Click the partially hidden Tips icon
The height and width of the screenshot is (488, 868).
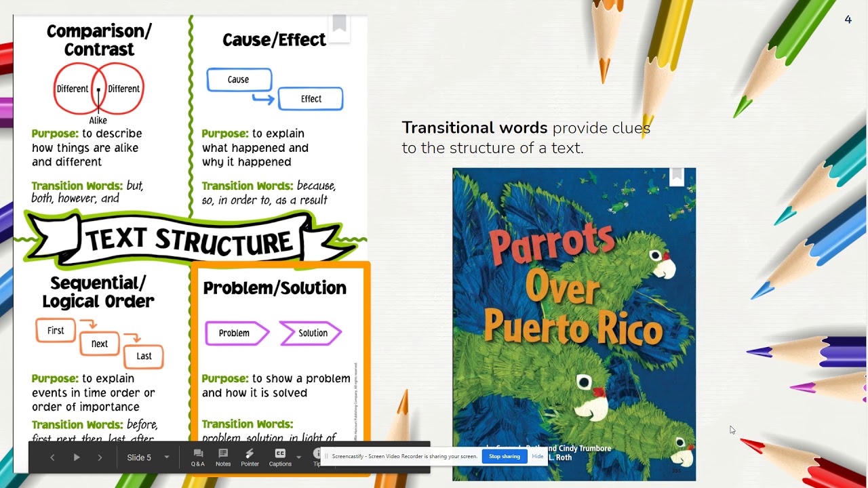pos(316,457)
